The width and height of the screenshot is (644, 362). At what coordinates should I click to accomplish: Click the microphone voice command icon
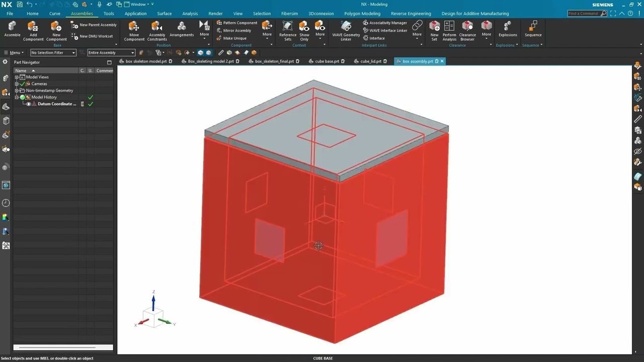(99, 4)
